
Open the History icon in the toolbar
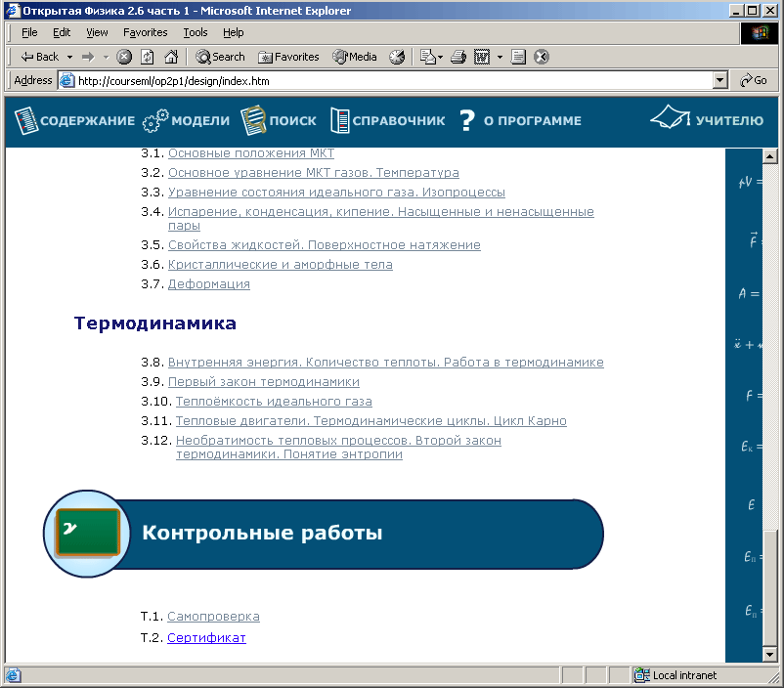[397, 57]
